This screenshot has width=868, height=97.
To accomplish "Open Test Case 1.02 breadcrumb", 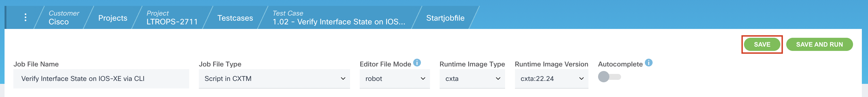I will coord(339,18).
